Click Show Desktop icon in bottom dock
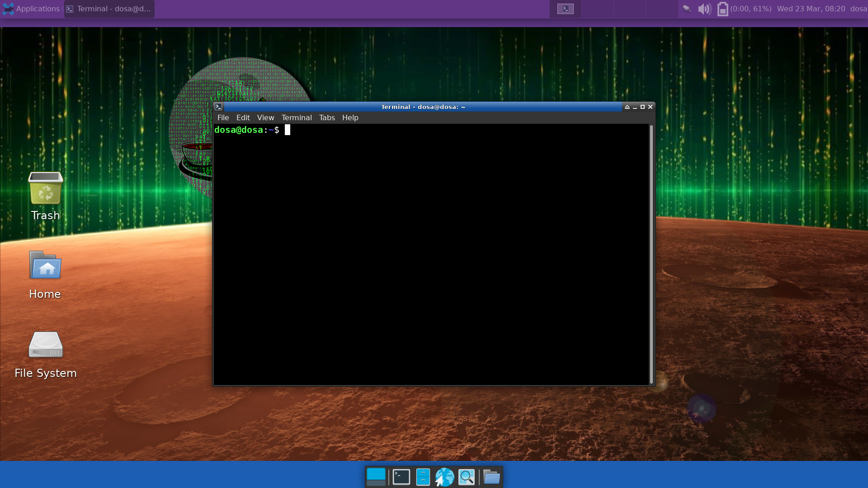 [x=376, y=477]
